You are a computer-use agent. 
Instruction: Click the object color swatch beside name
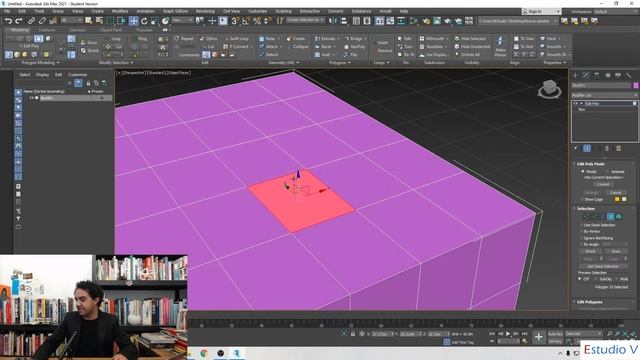click(636, 85)
